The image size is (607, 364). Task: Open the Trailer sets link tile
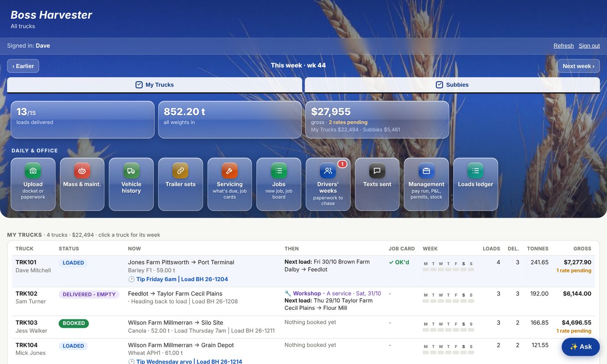pyautogui.click(x=180, y=184)
